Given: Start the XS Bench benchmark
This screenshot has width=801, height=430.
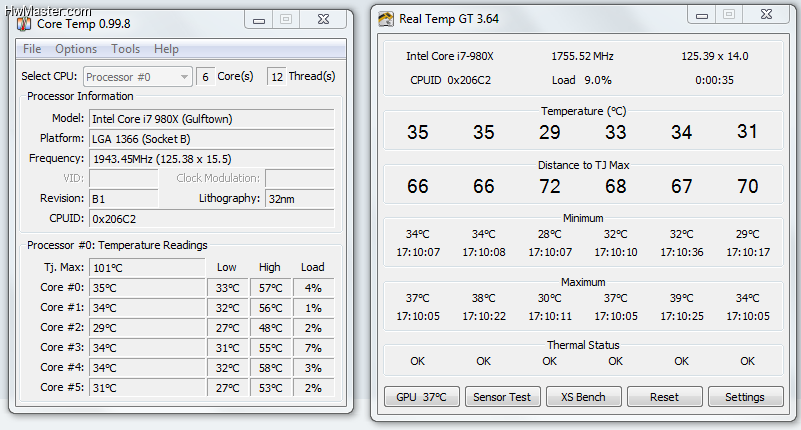Looking at the screenshot, I should pos(583,397).
